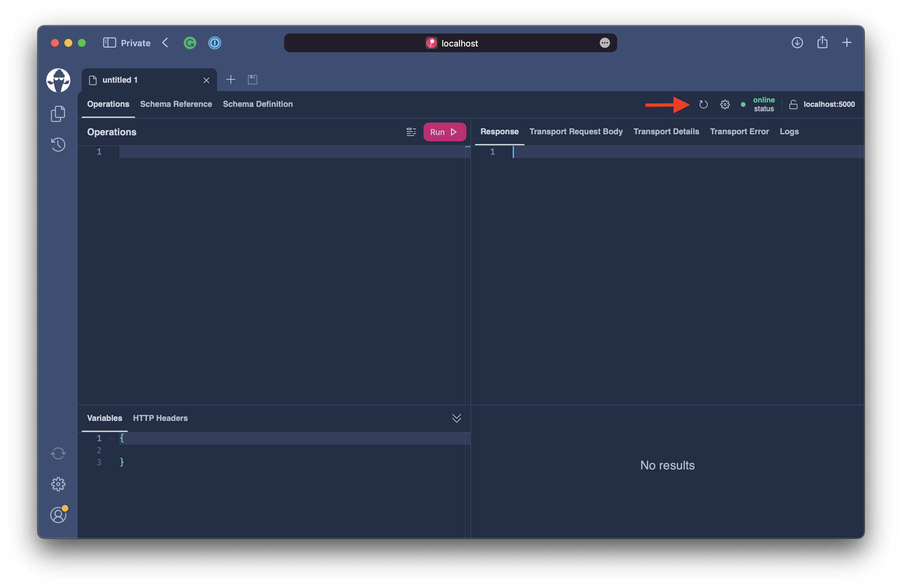Image resolution: width=902 pixels, height=588 pixels.
Task: Switch to Operations tab
Action: click(x=108, y=104)
